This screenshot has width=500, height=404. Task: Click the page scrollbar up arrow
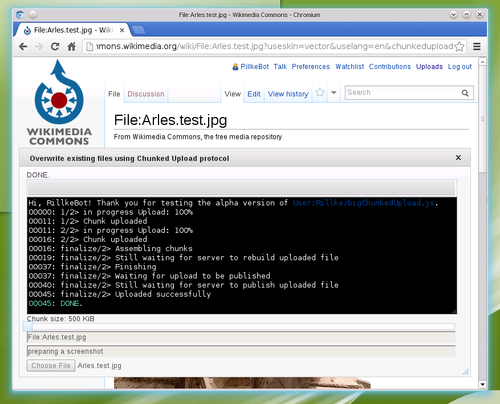point(482,62)
